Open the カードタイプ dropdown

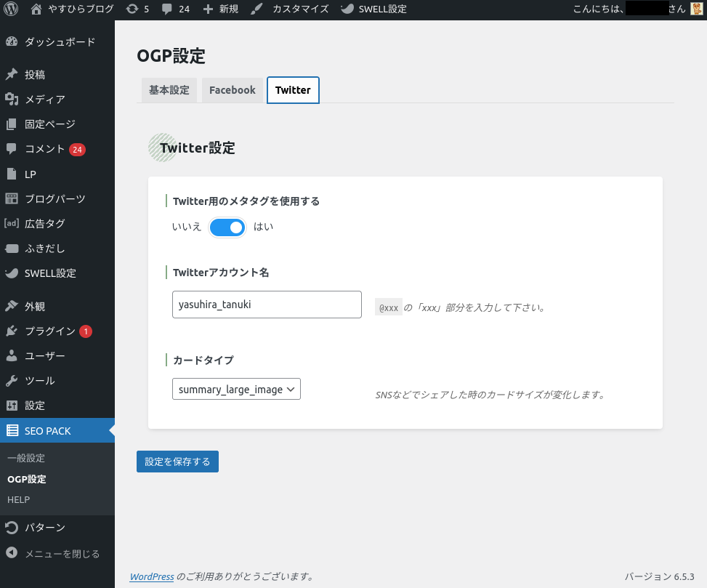pyautogui.click(x=236, y=390)
